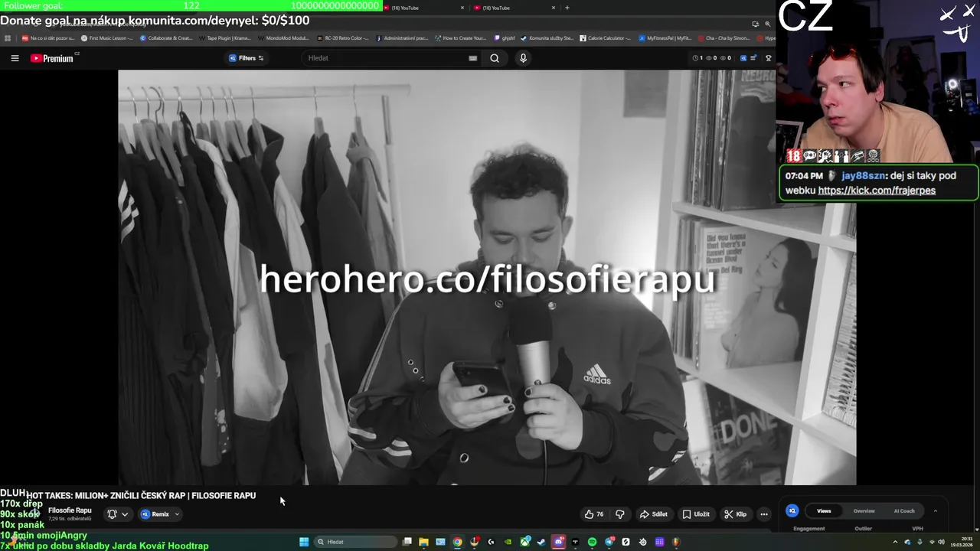The width and height of the screenshot is (980, 551).
Task: Open the 'RC-20 Retro Color' bookmark
Action: click(342, 37)
